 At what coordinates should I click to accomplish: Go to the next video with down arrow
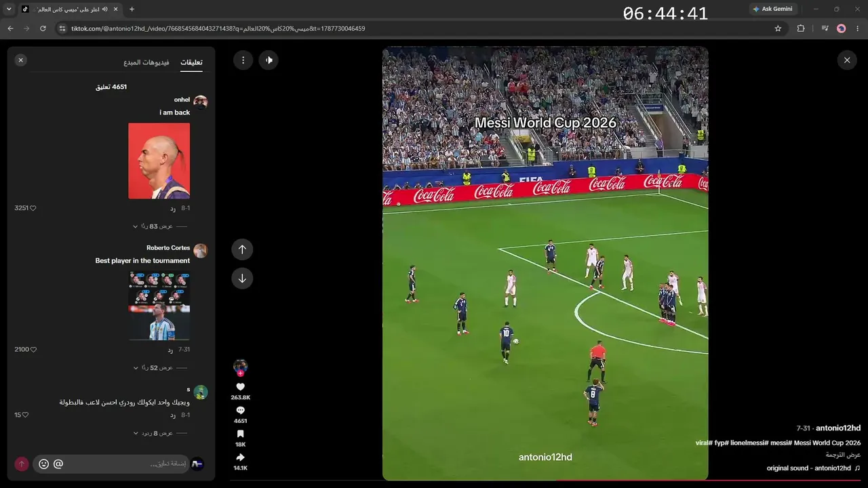click(x=242, y=279)
